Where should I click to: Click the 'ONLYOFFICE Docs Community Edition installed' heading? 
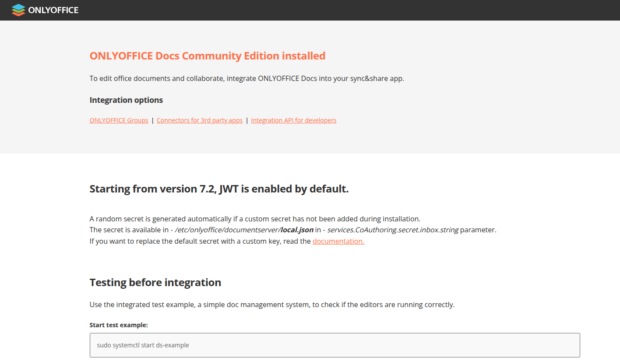pos(208,56)
